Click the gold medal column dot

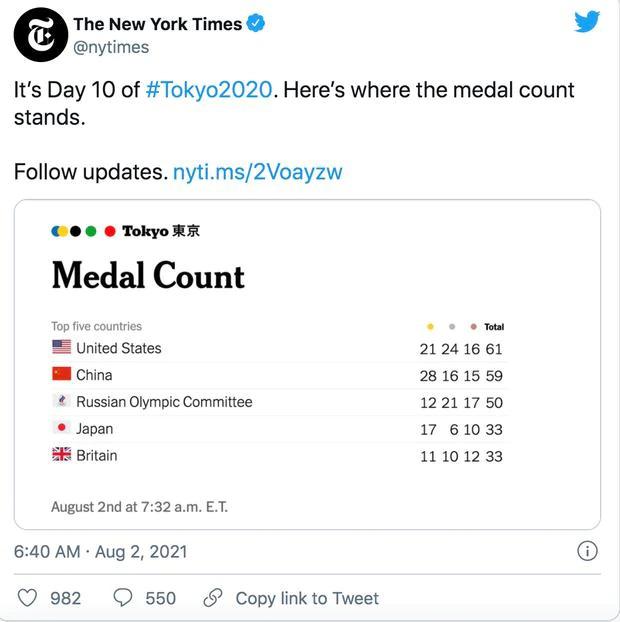tap(430, 327)
